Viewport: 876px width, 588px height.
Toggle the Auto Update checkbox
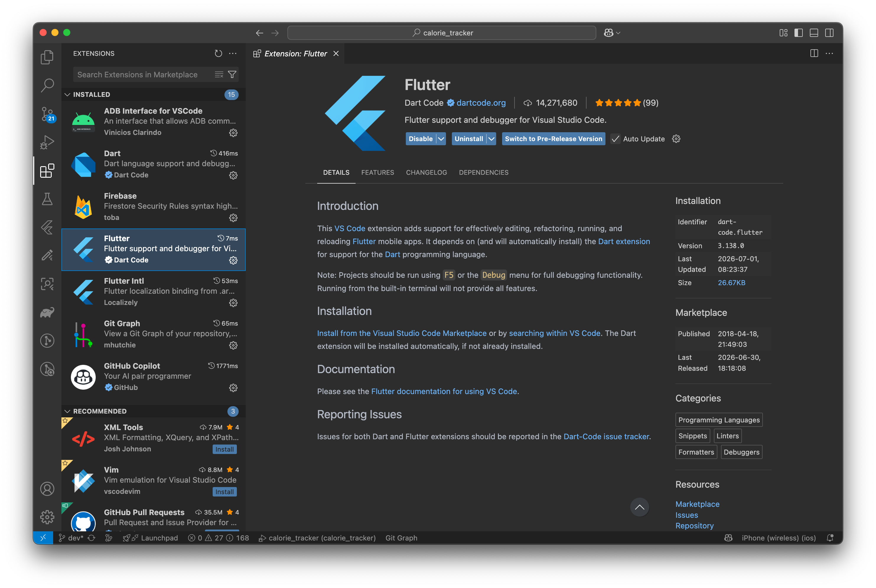tap(615, 139)
